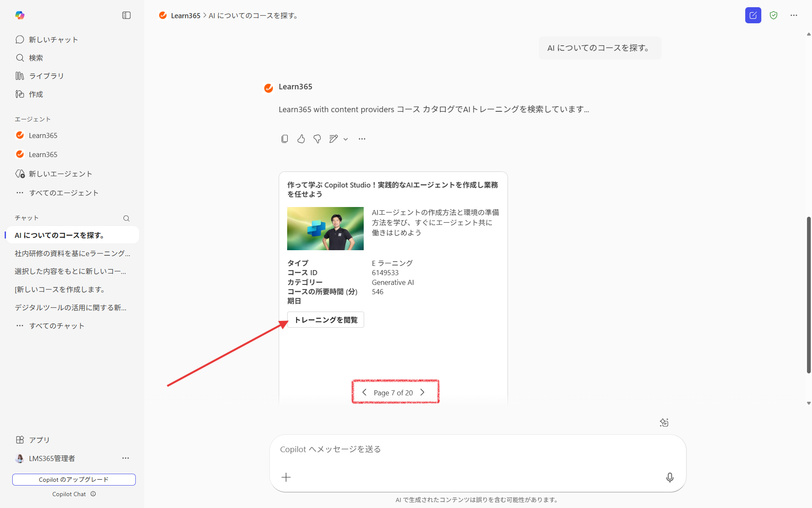The image size is (812, 508).
Task: Click the new chat compose icon top right
Action: click(x=753, y=15)
